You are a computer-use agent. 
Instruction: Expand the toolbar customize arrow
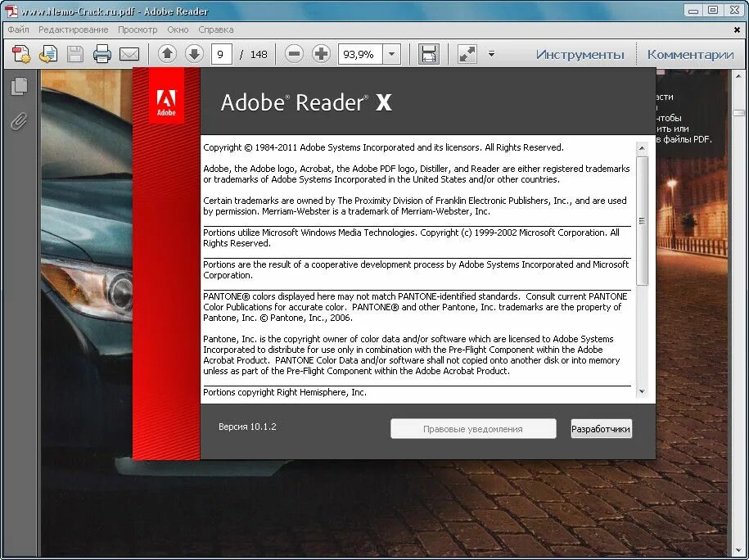pyautogui.click(x=491, y=54)
